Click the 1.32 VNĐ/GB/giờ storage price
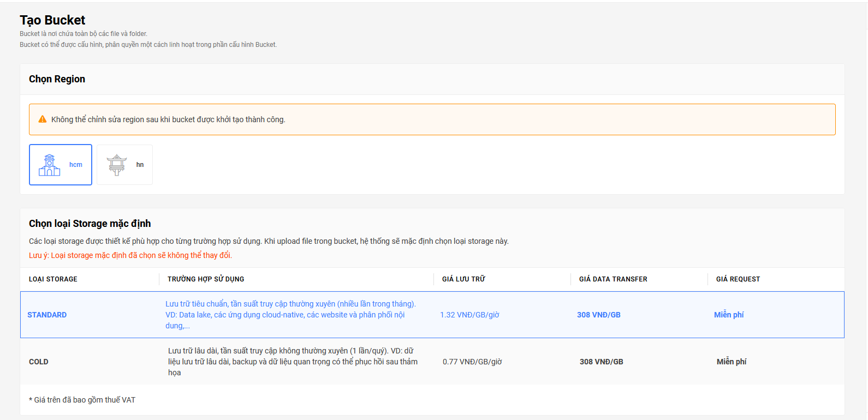The height and width of the screenshot is (420, 868). click(469, 315)
